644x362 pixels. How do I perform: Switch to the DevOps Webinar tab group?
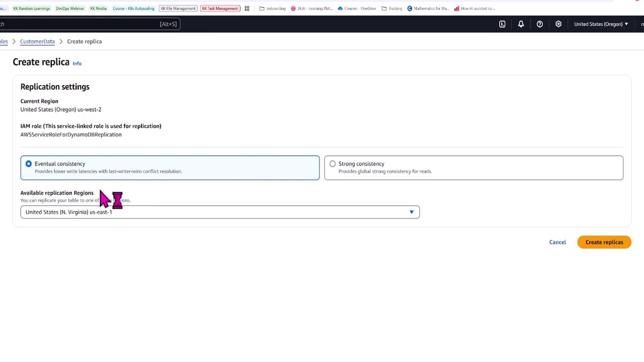point(70,9)
